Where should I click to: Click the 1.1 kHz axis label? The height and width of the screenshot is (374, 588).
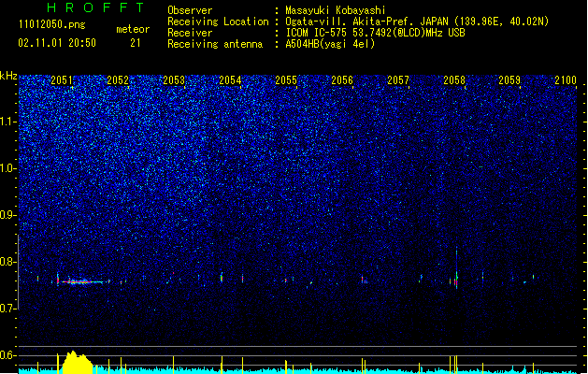point(7,122)
